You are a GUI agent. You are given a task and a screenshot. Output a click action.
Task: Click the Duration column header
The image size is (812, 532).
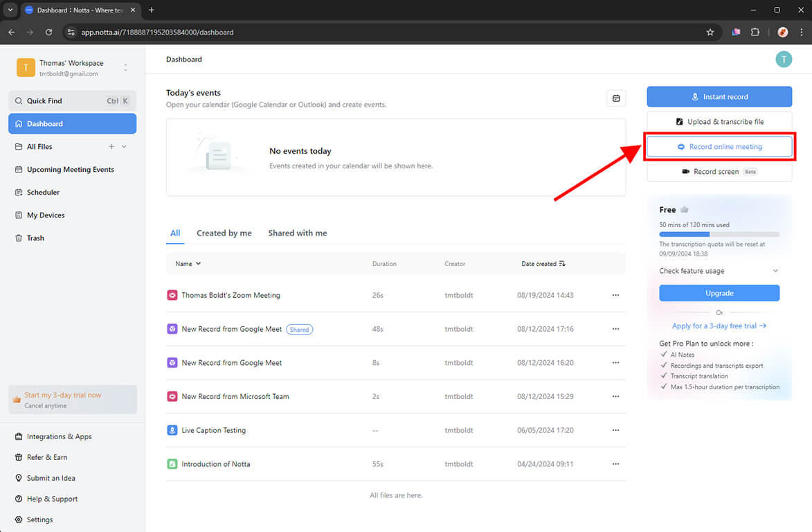pyautogui.click(x=384, y=264)
